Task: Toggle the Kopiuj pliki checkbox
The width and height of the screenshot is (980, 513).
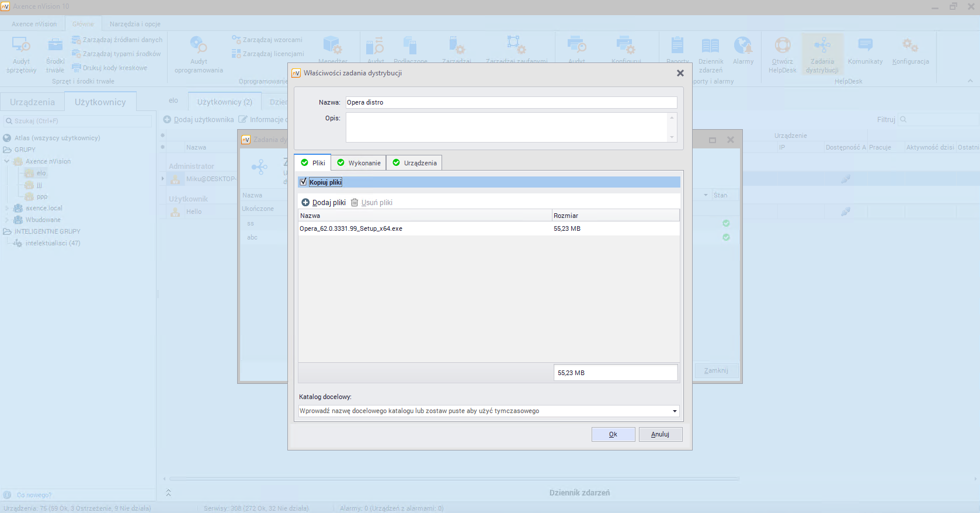Action: pyautogui.click(x=303, y=182)
